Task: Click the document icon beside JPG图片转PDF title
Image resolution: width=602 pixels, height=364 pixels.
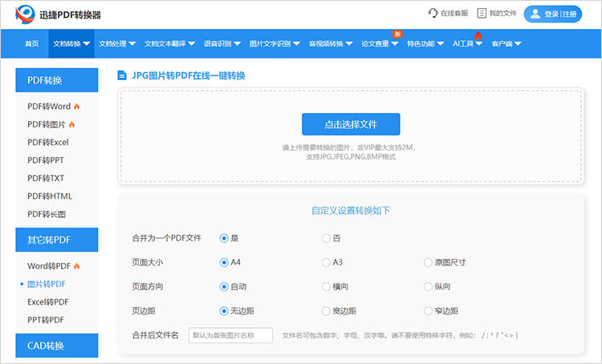Action: pos(122,75)
